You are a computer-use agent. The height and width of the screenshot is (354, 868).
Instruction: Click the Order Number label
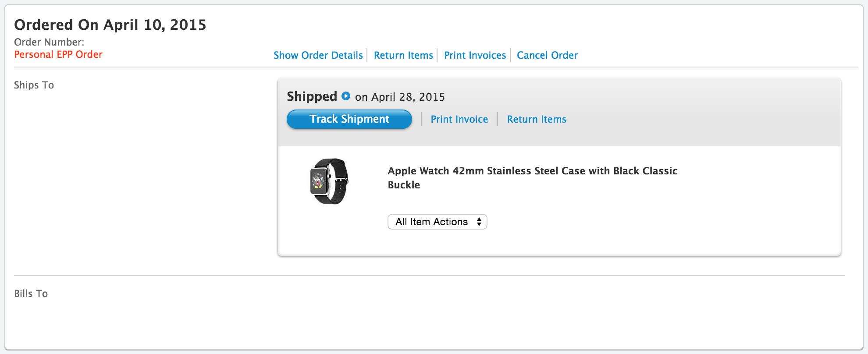[49, 42]
